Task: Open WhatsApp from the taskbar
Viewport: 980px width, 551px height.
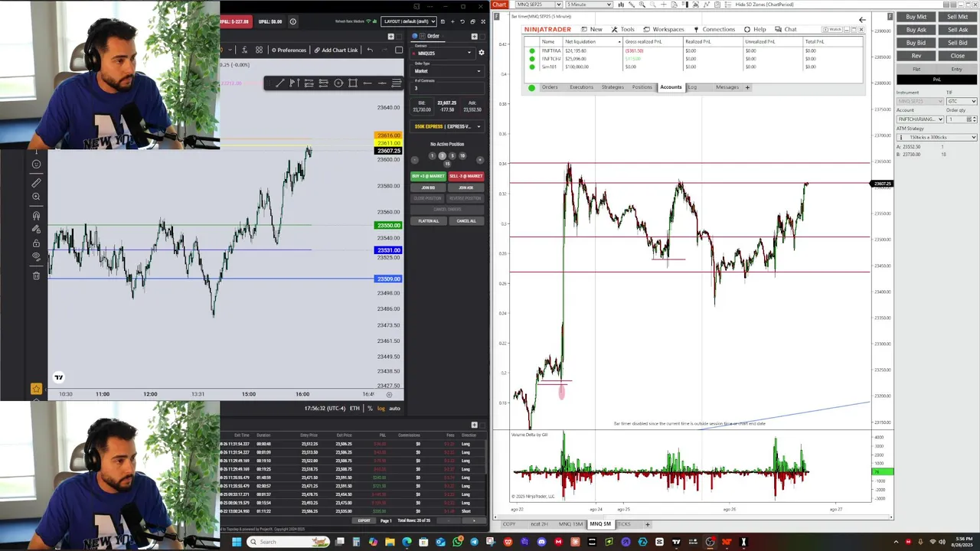Action: pos(457,542)
